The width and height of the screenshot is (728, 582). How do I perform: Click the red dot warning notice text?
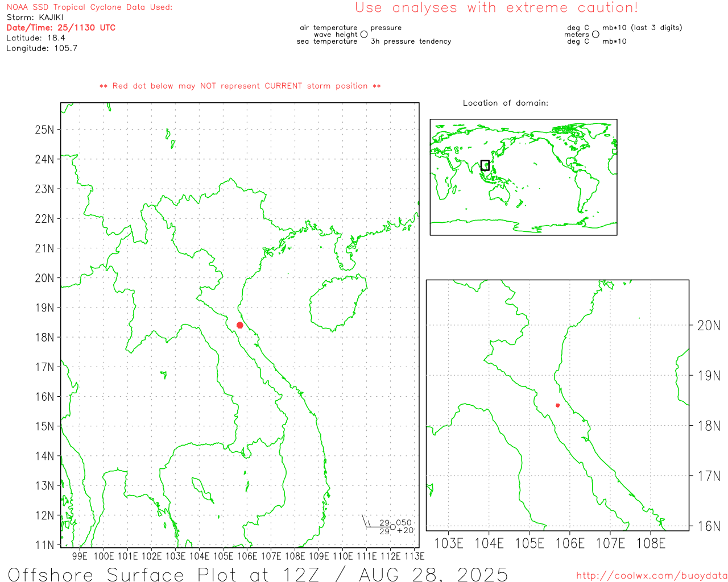240,86
